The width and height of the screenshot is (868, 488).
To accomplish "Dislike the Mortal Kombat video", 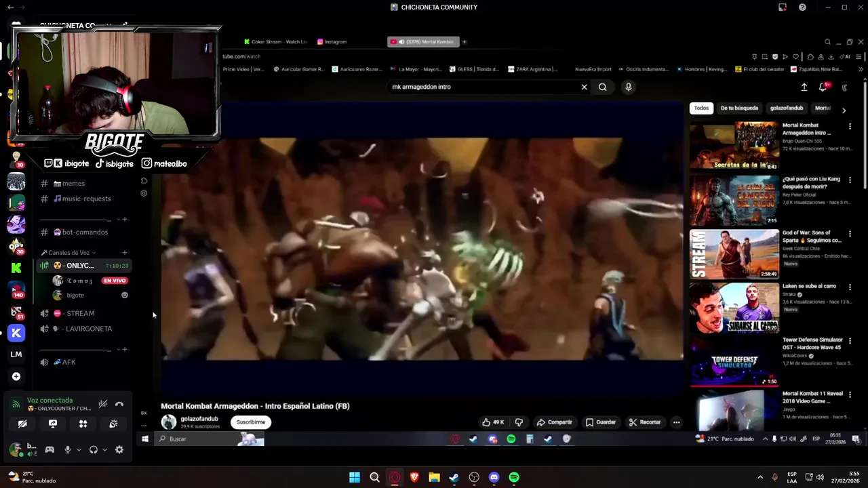I will pos(519,422).
